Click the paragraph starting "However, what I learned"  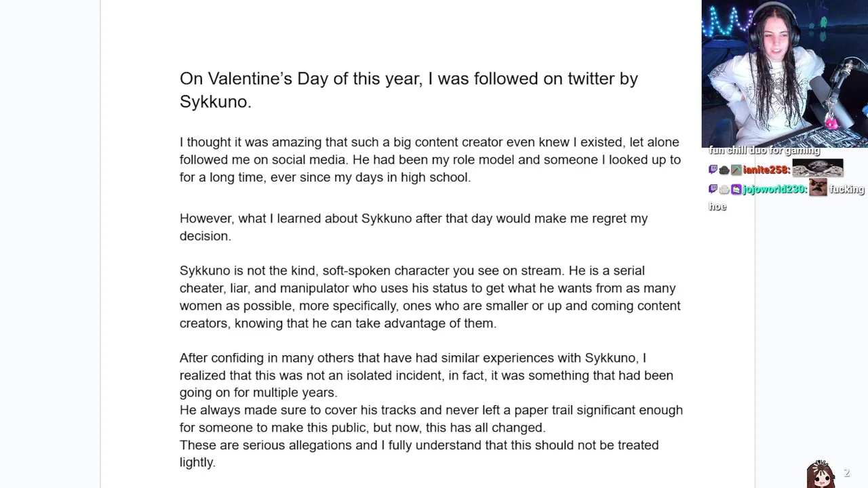[414, 227]
